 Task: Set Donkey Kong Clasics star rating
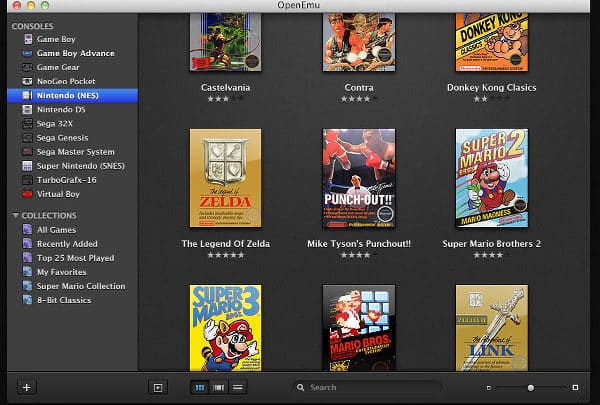click(492, 99)
